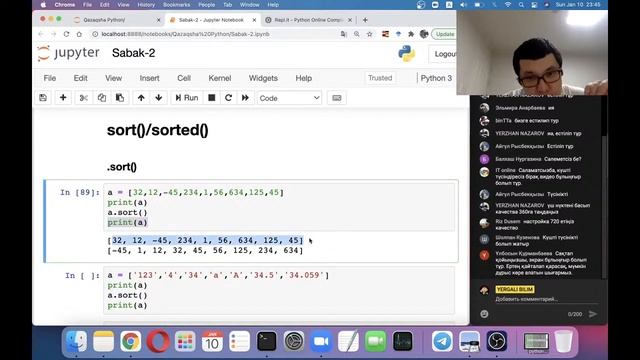The height and width of the screenshot is (360, 640).
Task: Interrupt the kernel with the stop icon
Action: coord(211,98)
